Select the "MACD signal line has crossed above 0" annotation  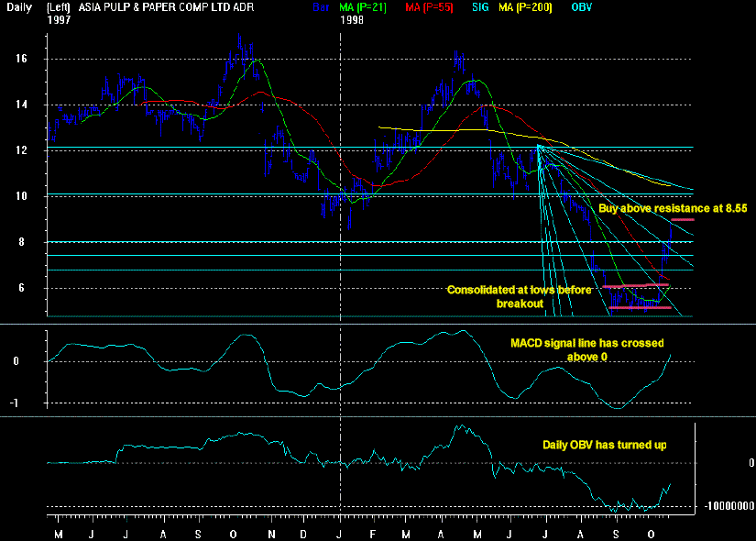pos(587,350)
